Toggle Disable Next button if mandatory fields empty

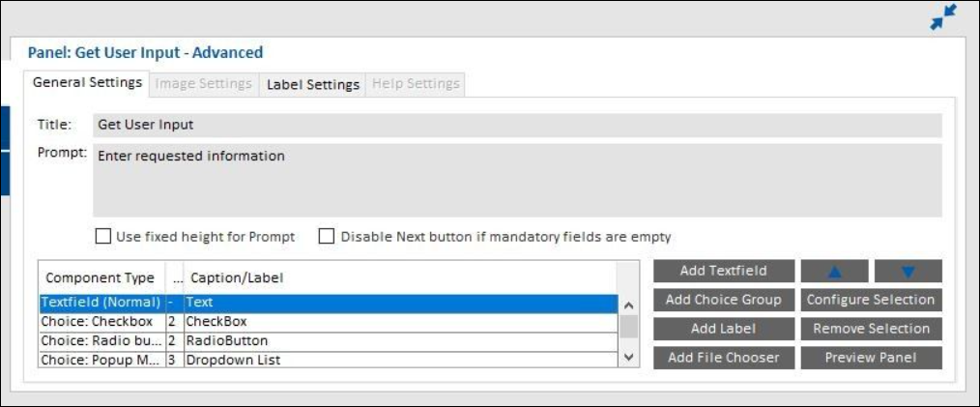click(327, 236)
